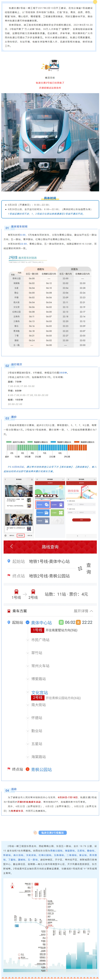Click the 五一路 row in the timetable
Screen dimensions: 101x980
coord(50,345)
